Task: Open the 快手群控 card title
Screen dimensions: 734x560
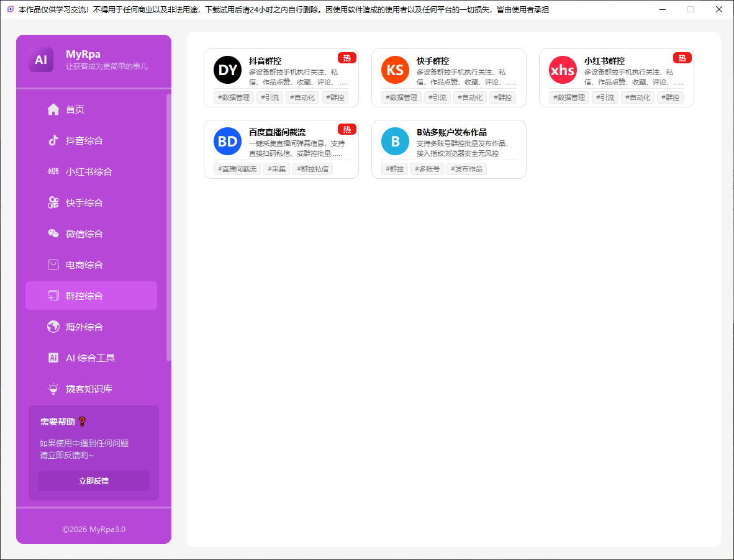Action: click(x=433, y=61)
